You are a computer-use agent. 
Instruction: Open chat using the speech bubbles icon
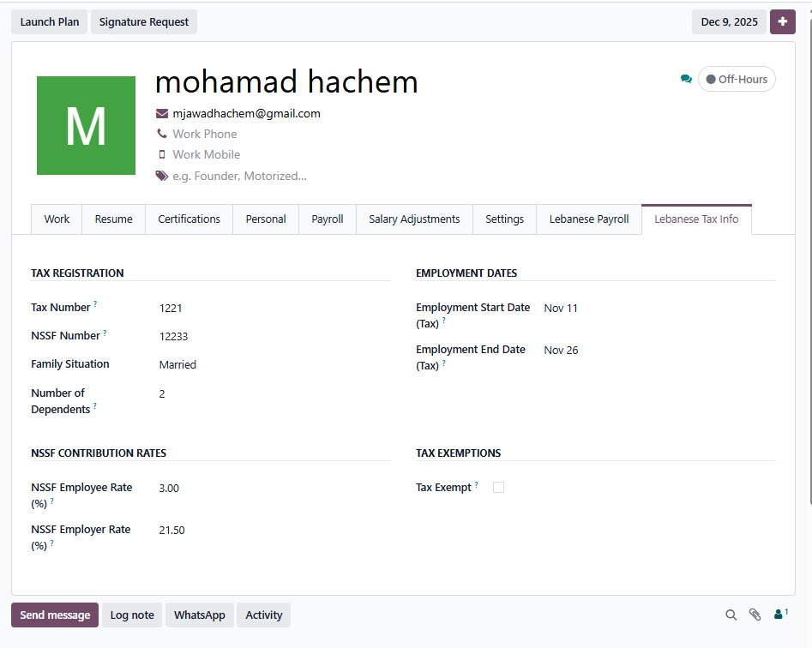pyautogui.click(x=686, y=79)
